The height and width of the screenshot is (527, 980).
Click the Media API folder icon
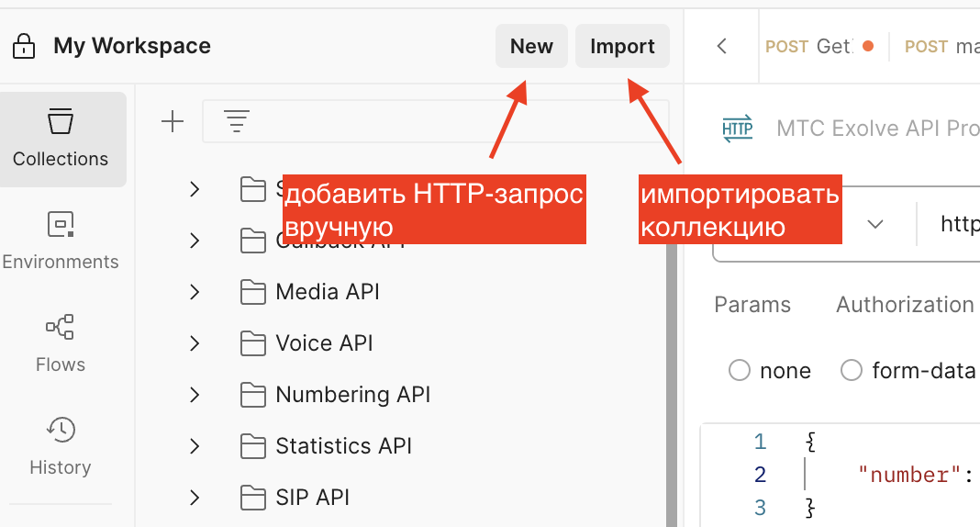253,292
